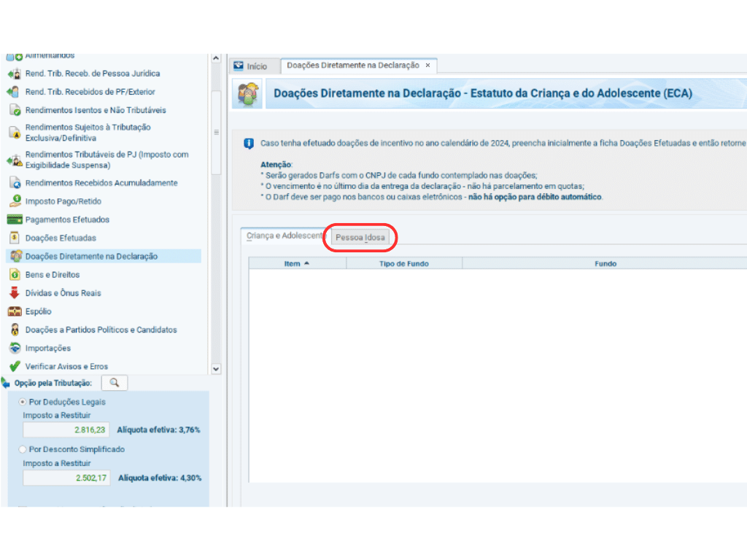
Task: Sort table by Item column header
Action: point(296,263)
